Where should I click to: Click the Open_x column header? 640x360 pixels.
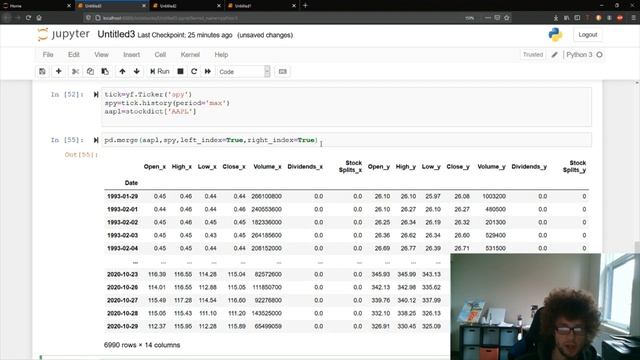tap(155, 167)
